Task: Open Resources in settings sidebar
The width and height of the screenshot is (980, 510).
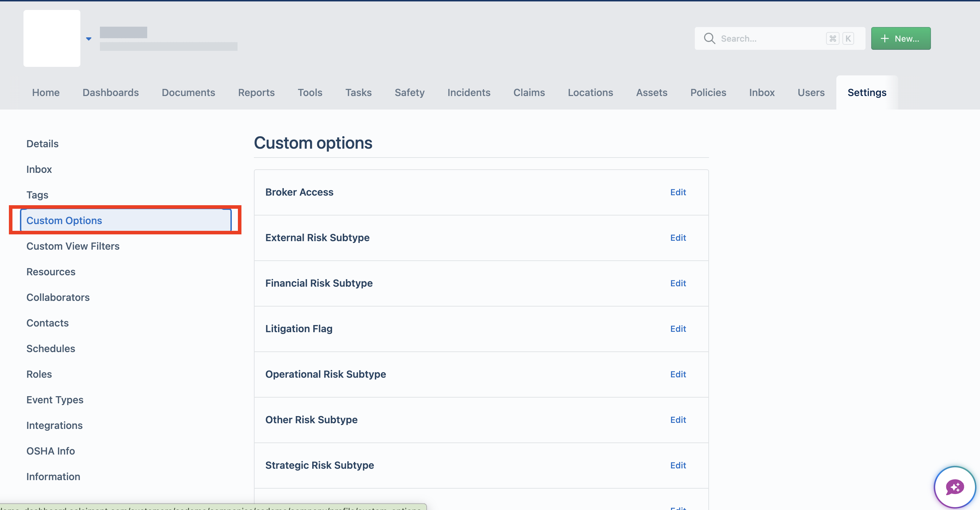Action: [x=50, y=271]
